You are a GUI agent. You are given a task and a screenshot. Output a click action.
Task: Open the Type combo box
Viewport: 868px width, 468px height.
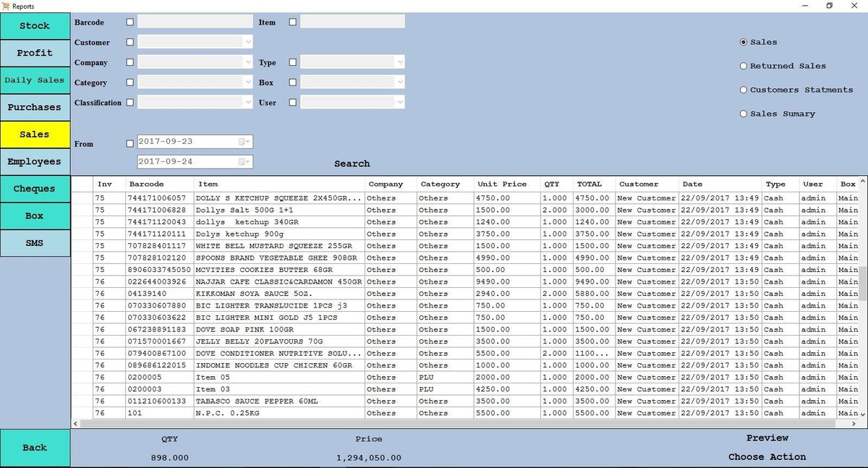click(399, 63)
